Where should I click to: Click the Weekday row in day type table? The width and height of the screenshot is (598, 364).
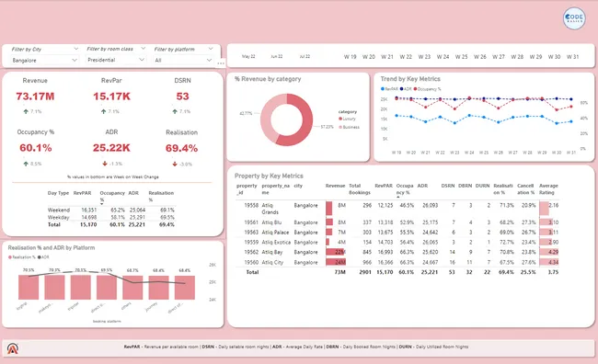[x=110, y=217]
